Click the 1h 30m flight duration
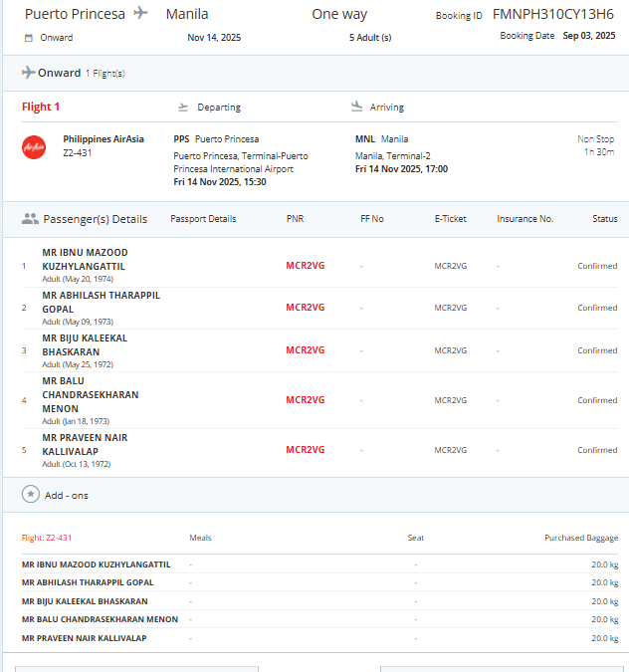The image size is (629, 672). 599,152
